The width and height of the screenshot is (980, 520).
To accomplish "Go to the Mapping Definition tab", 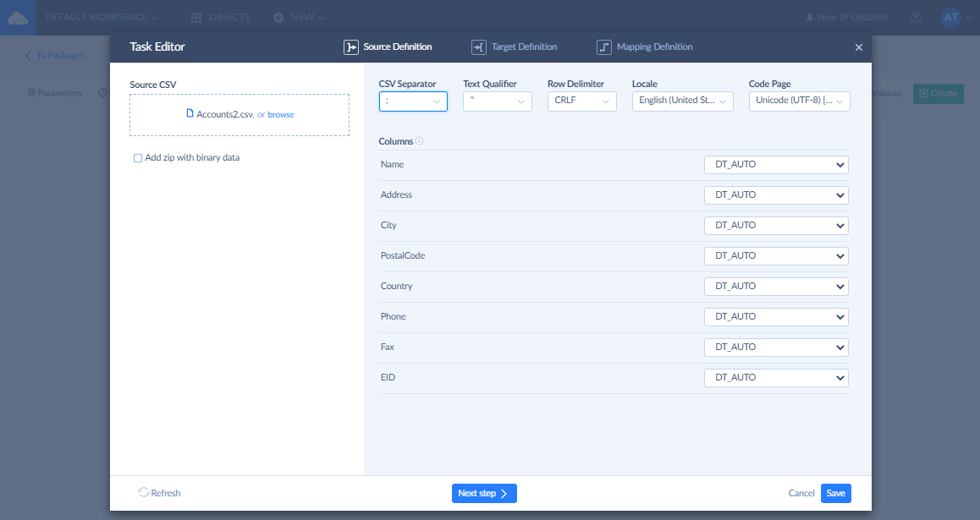I will click(654, 47).
